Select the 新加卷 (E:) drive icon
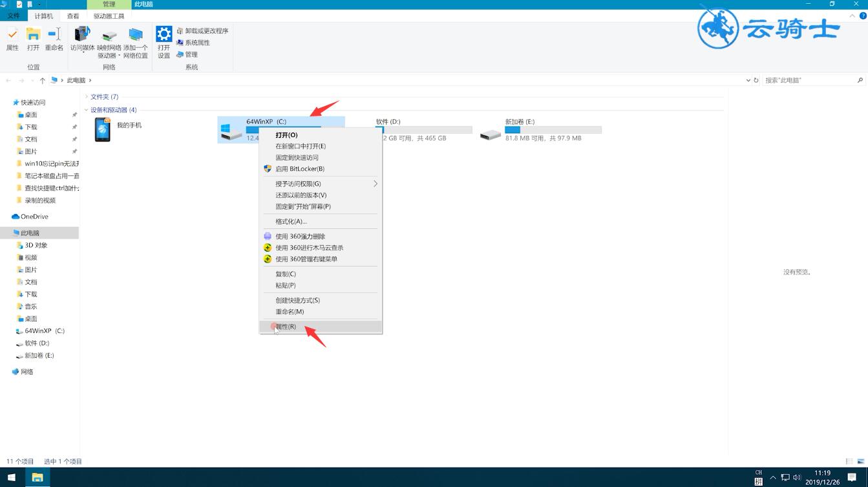 pyautogui.click(x=491, y=134)
